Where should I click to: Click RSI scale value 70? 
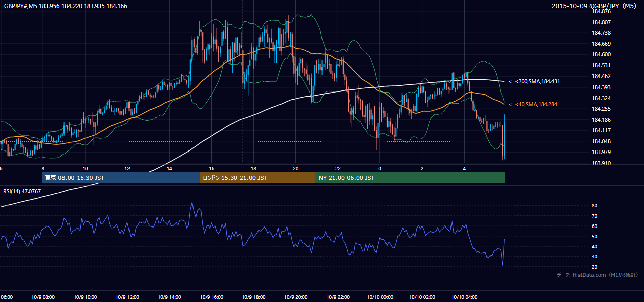[x=594, y=216]
